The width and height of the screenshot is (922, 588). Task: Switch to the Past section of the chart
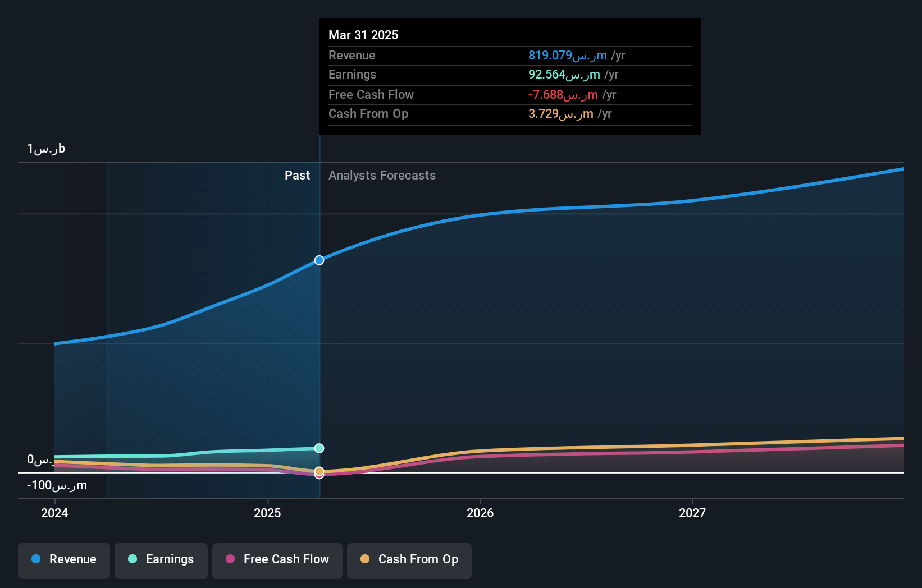[x=297, y=175]
